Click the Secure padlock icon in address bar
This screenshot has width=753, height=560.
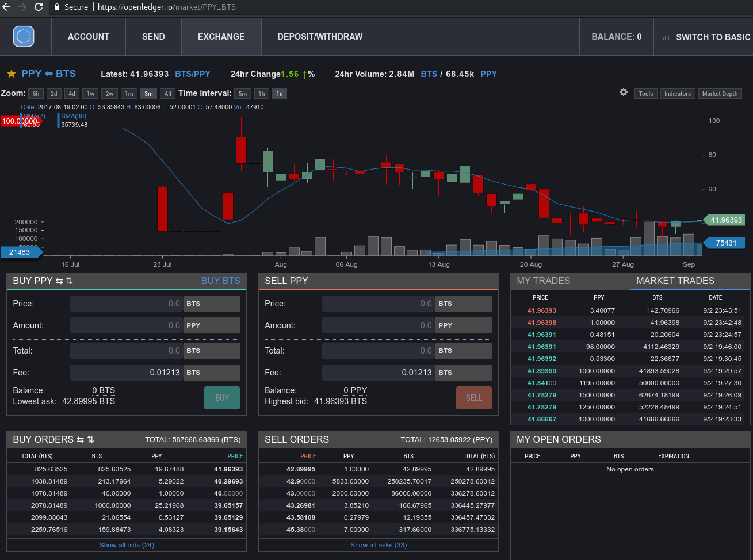click(x=57, y=7)
